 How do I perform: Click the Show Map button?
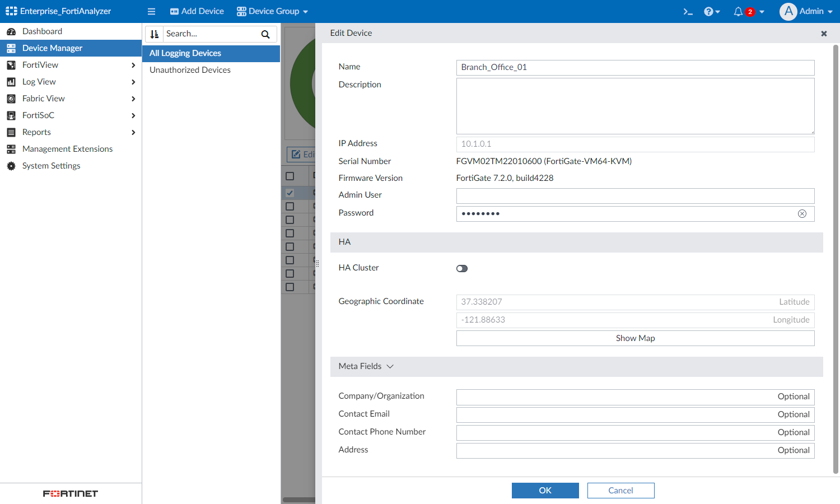pos(635,338)
